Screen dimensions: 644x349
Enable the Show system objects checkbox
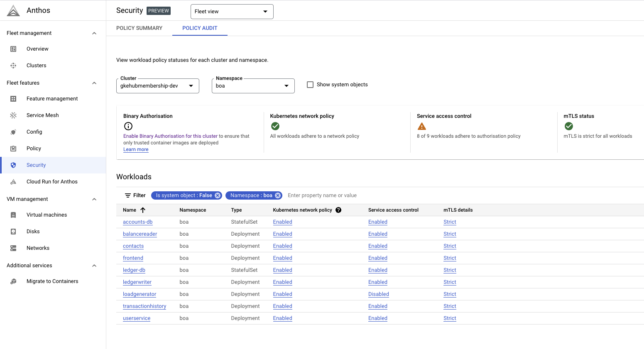(310, 84)
